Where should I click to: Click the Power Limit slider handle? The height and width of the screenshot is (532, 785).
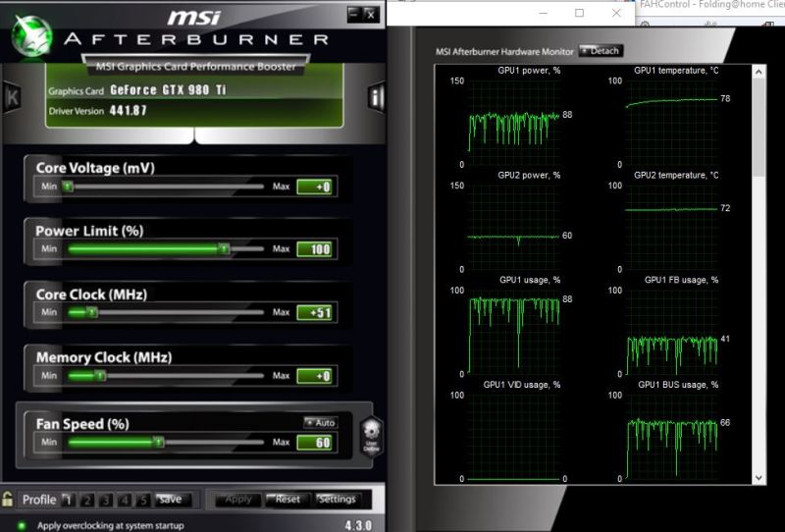click(x=224, y=249)
